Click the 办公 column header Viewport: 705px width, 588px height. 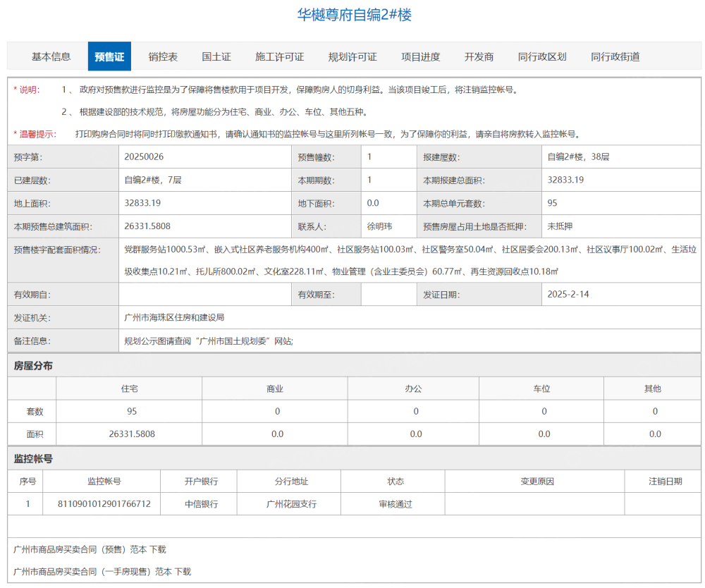click(413, 388)
